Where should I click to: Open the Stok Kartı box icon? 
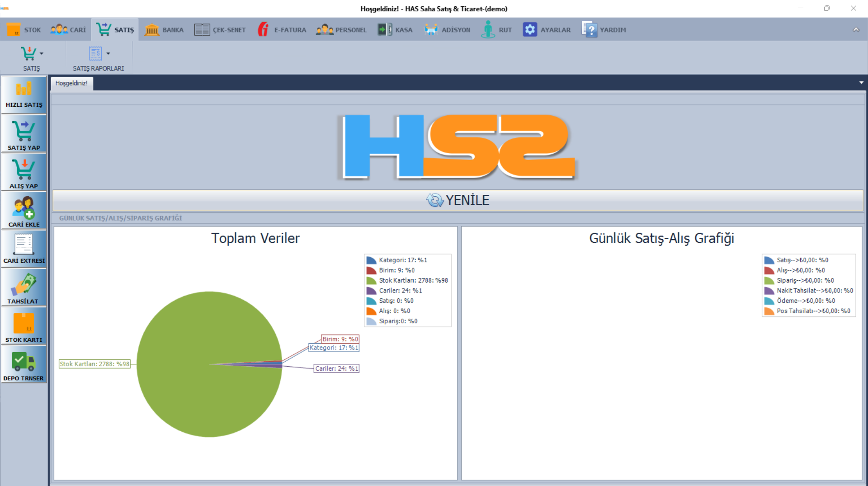[24, 324]
